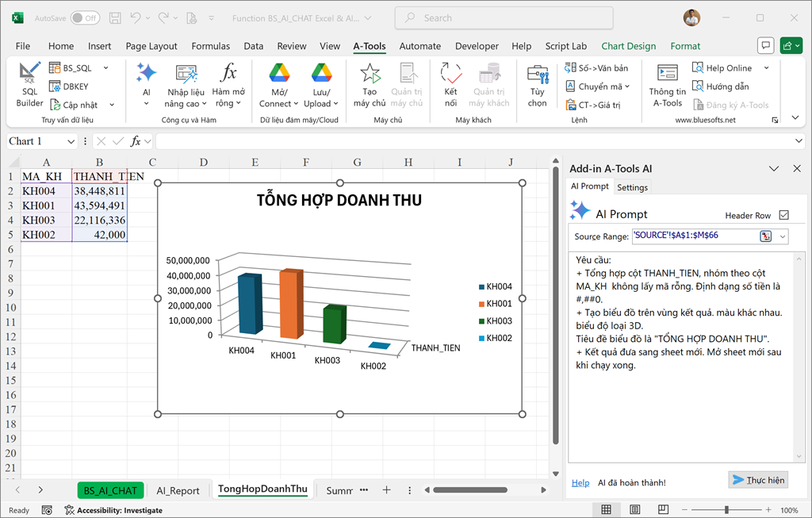Viewport: 812px width, 518px height.
Task: Expand the Cập nhật dropdown arrow
Action: [112, 106]
